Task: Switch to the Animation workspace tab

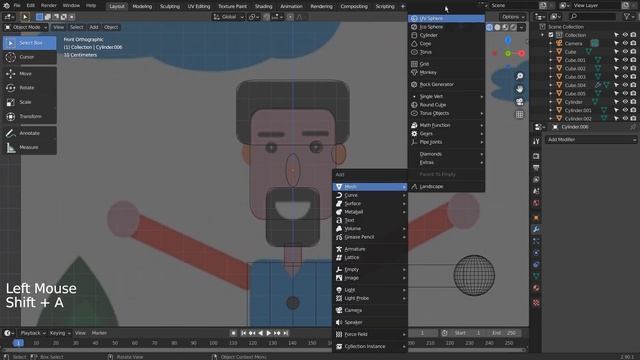Action: coord(291,6)
